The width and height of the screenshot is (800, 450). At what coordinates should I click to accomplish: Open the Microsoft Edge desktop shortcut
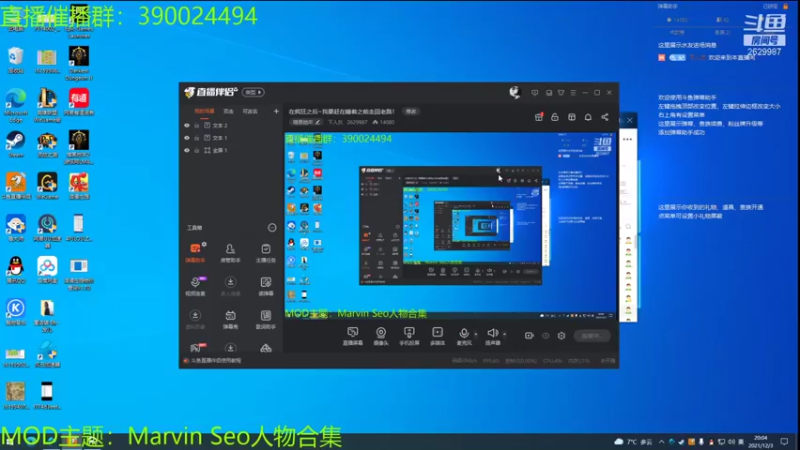15,105
